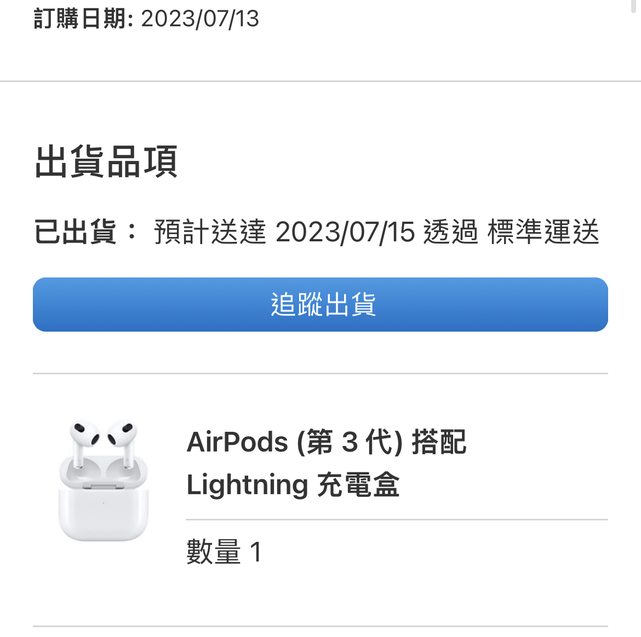Click the 標準運送 shipping method text

(543, 233)
